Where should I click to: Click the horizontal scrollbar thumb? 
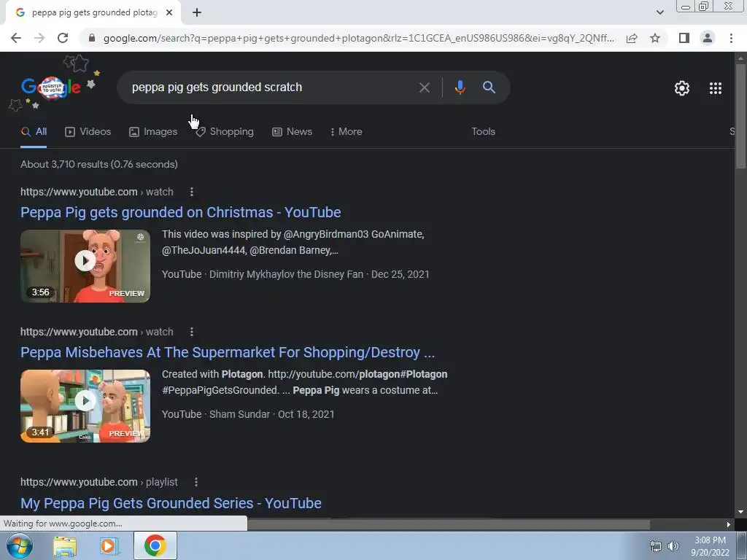[x=449, y=524]
